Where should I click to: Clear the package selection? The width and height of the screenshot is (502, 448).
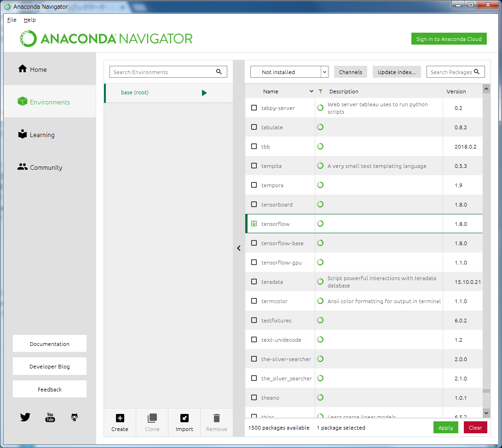click(475, 427)
